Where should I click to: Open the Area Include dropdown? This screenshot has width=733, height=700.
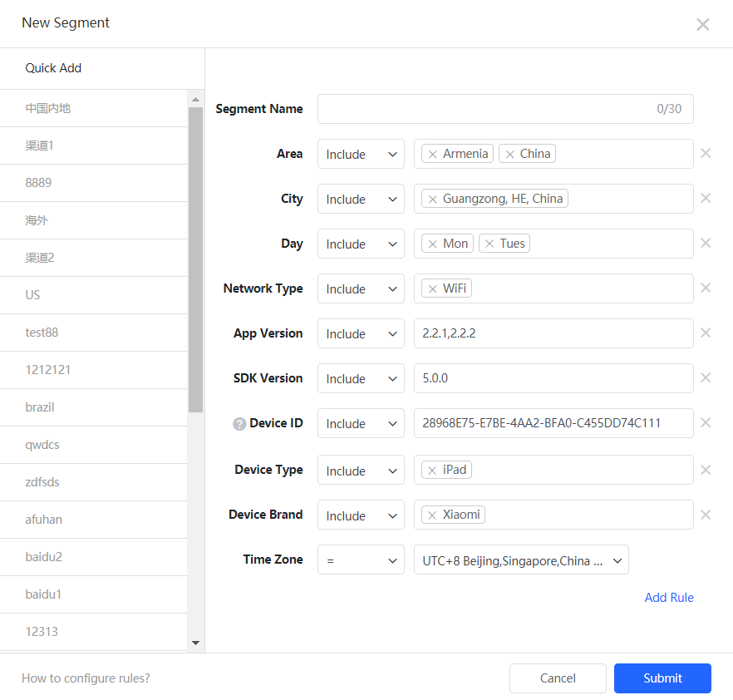point(361,155)
